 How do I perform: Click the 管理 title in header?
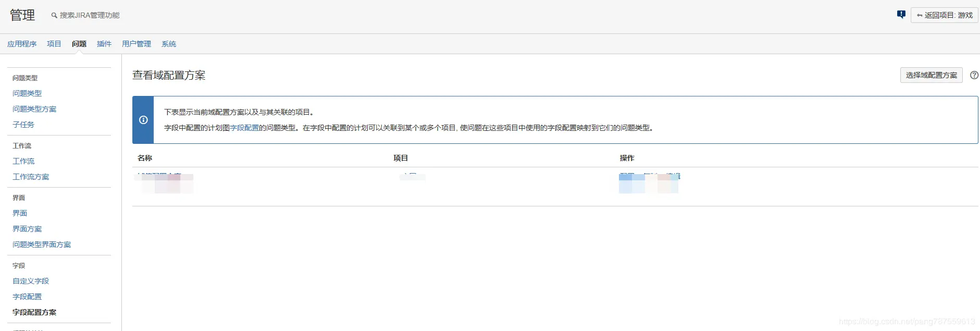22,15
